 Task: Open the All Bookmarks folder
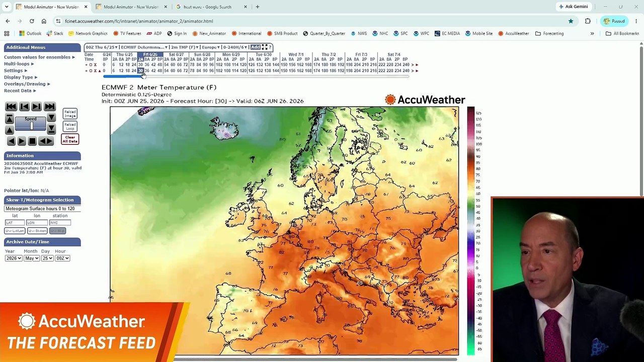click(x=622, y=33)
